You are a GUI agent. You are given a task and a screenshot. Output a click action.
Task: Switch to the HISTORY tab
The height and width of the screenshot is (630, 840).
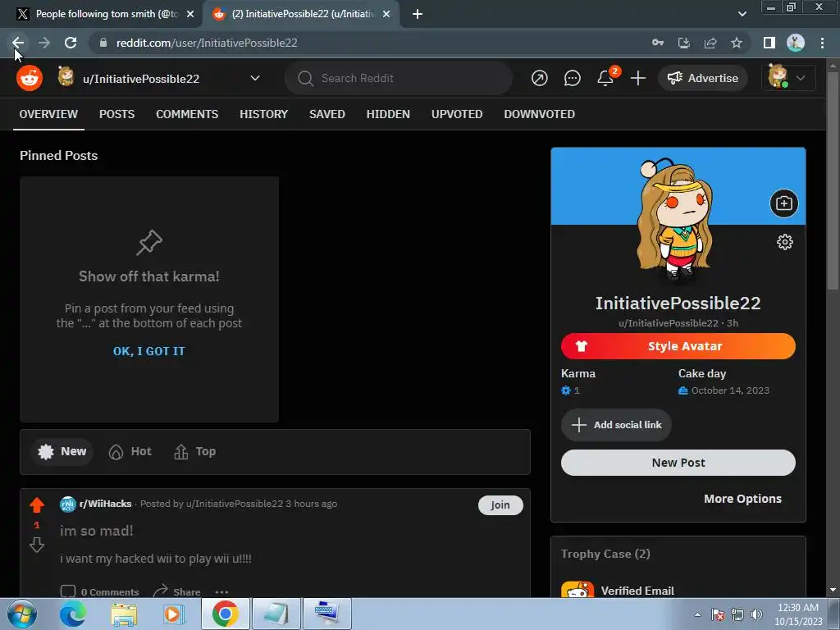click(263, 114)
